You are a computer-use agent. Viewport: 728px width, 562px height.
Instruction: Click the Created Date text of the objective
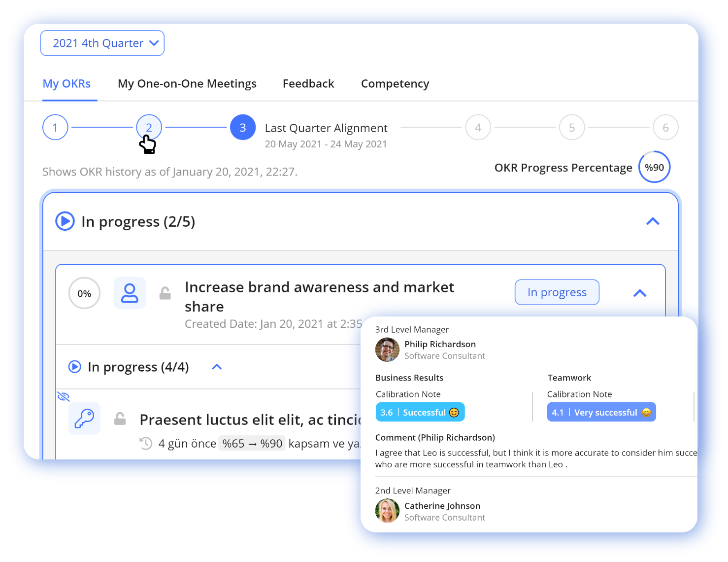point(273,324)
